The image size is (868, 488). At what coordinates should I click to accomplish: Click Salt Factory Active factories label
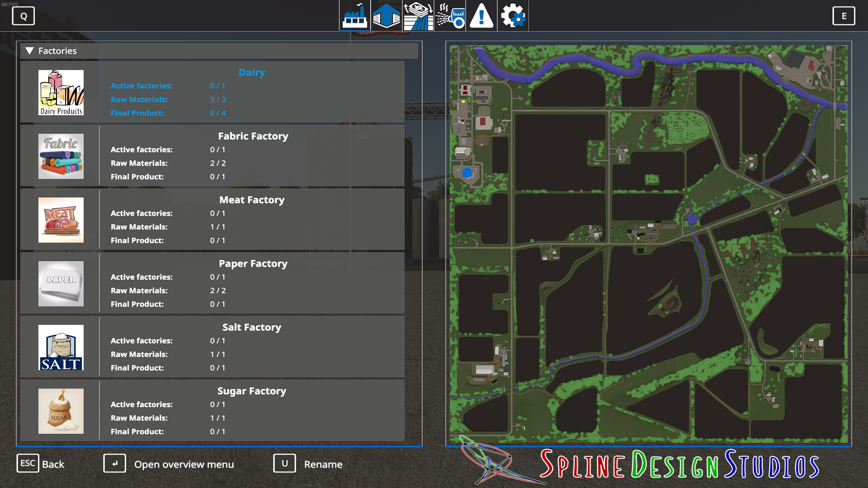point(142,341)
